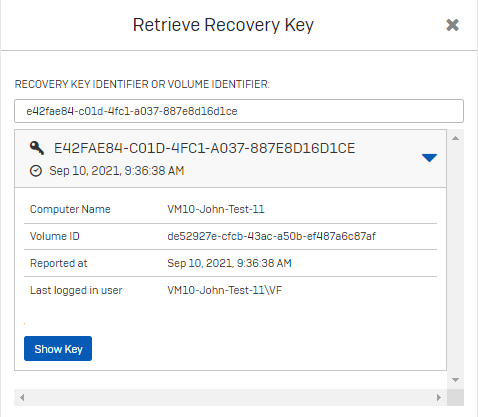Click the Show Key button

[x=58, y=349]
